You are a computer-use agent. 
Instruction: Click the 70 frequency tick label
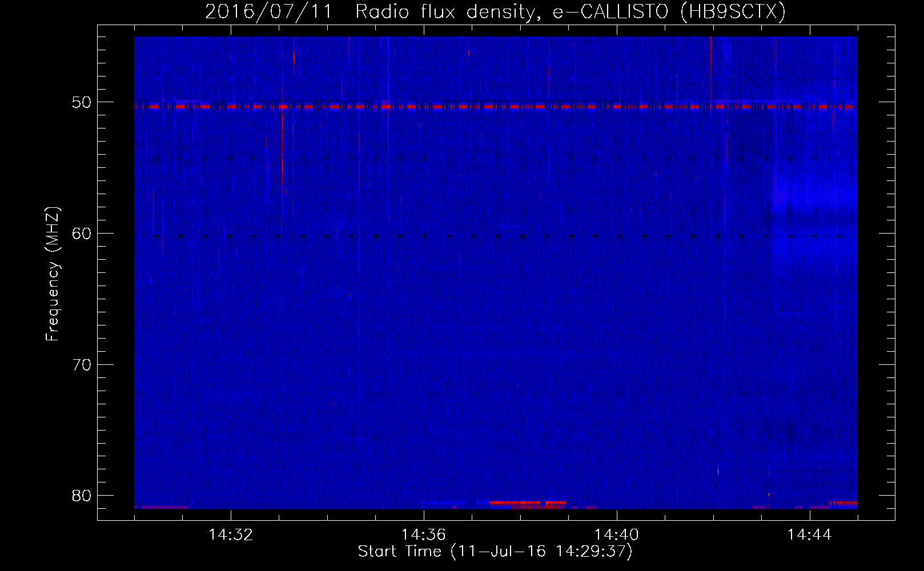tap(82, 364)
